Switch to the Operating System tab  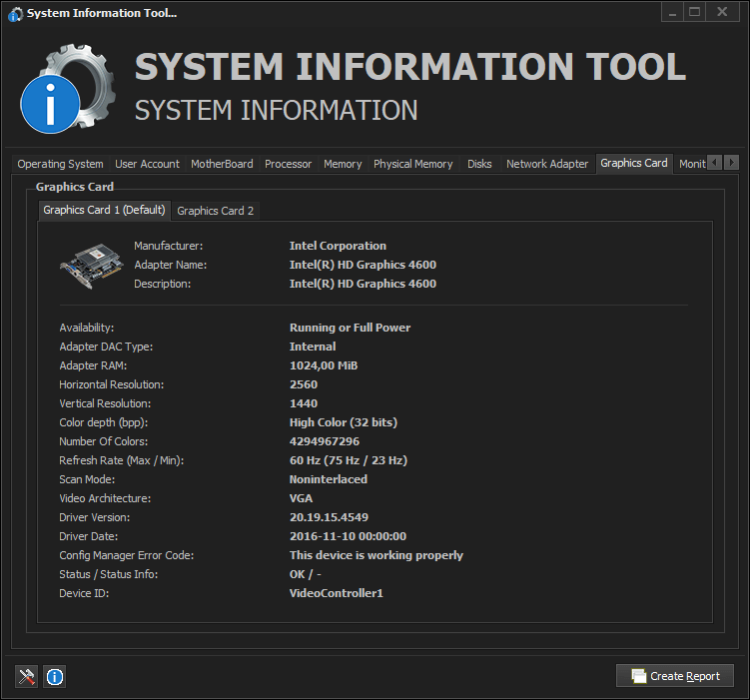[60, 164]
